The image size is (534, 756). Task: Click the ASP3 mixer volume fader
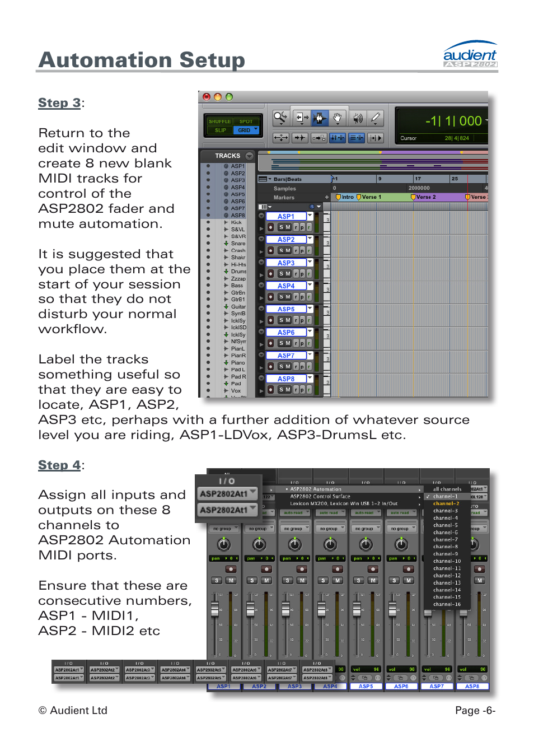(285, 609)
